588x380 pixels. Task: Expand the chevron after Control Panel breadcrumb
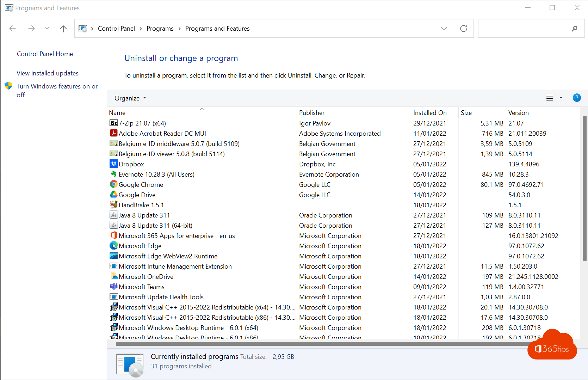[141, 29]
